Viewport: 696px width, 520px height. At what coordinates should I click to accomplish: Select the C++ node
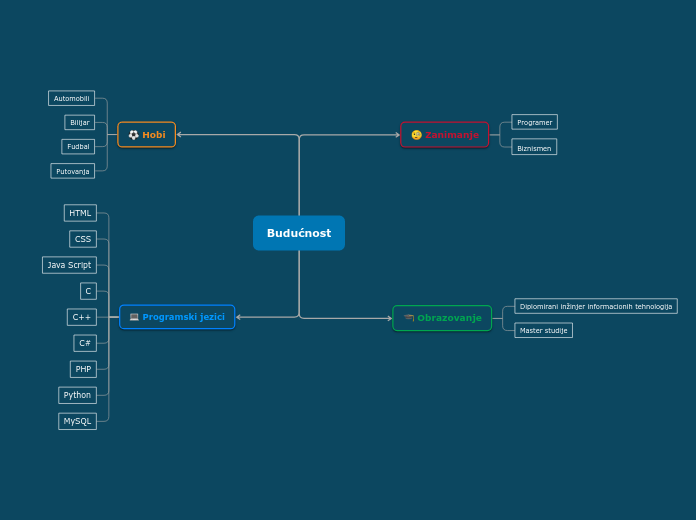tap(82, 317)
